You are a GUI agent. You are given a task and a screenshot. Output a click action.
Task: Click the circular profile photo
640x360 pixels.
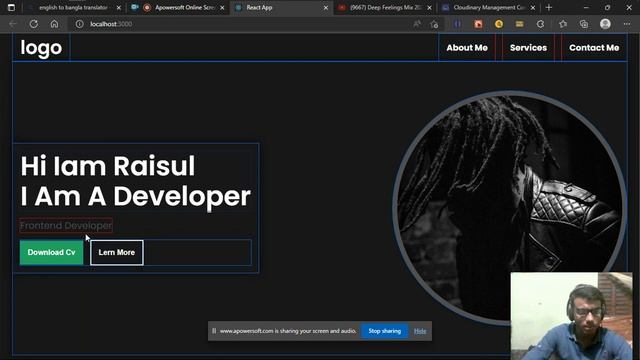pyautogui.click(x=509, y=207)
